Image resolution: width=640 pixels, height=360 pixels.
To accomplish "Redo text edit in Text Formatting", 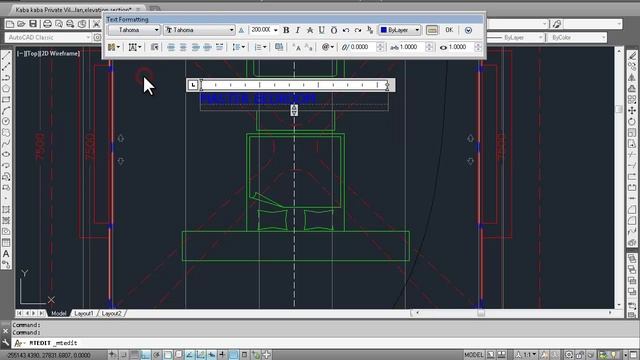I will (x=358, y=30).
